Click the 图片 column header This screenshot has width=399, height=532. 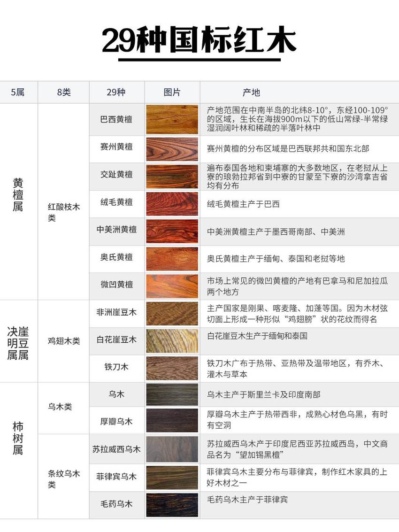tap(172, 93)
